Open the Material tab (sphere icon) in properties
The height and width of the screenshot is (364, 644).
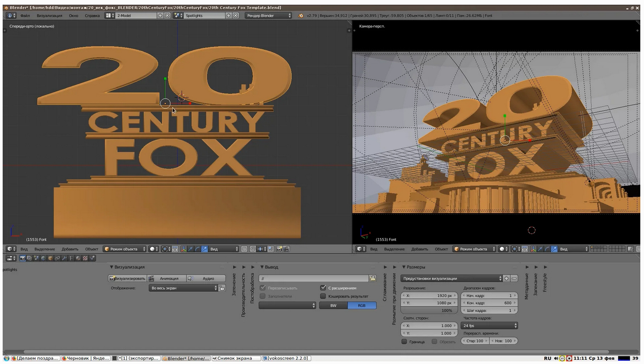[x=78, y=258]
